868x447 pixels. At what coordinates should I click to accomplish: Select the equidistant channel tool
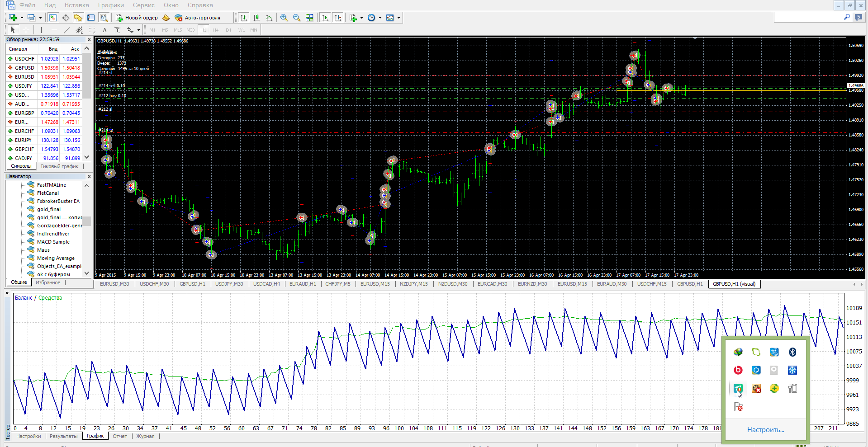point(80,30)
